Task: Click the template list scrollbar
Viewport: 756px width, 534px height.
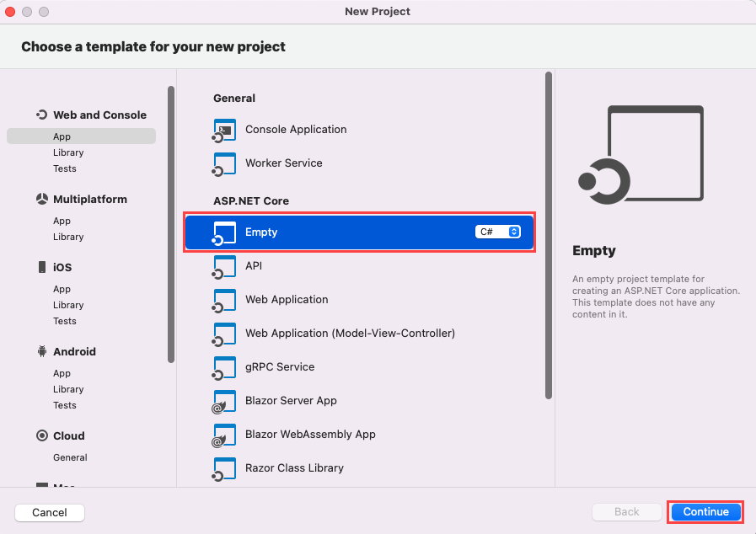Action: coord(548,235)
